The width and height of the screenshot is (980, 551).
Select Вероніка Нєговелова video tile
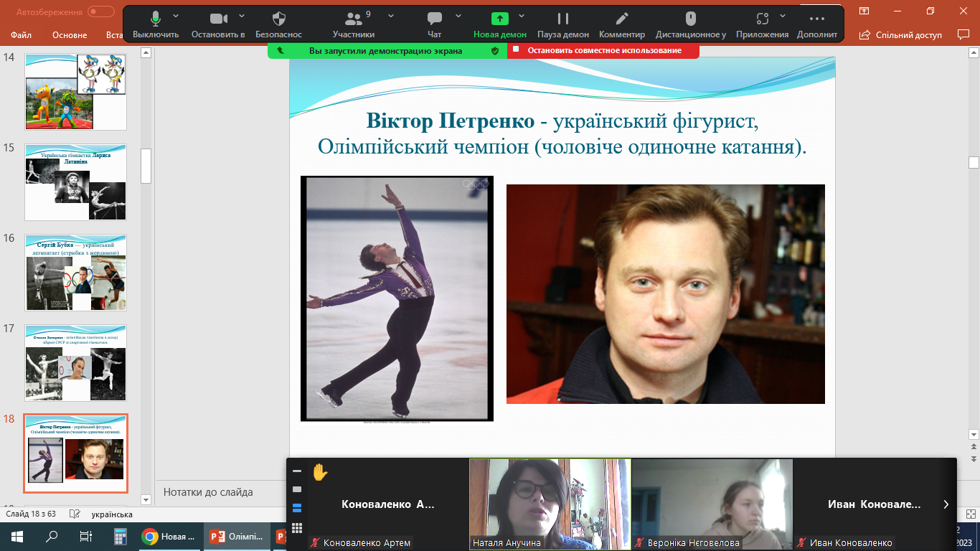[712, 504]
